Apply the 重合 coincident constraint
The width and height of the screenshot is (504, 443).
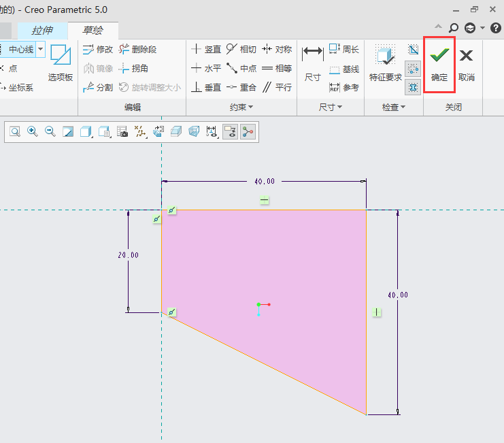coord(241,87)
